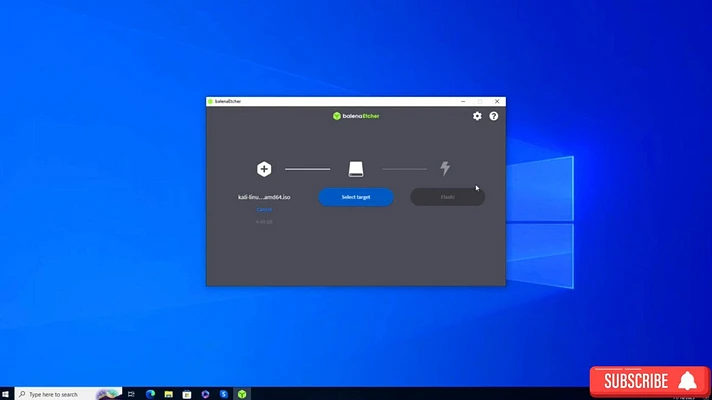Open Microsoft Store from taskbar

tap(187, 394)
